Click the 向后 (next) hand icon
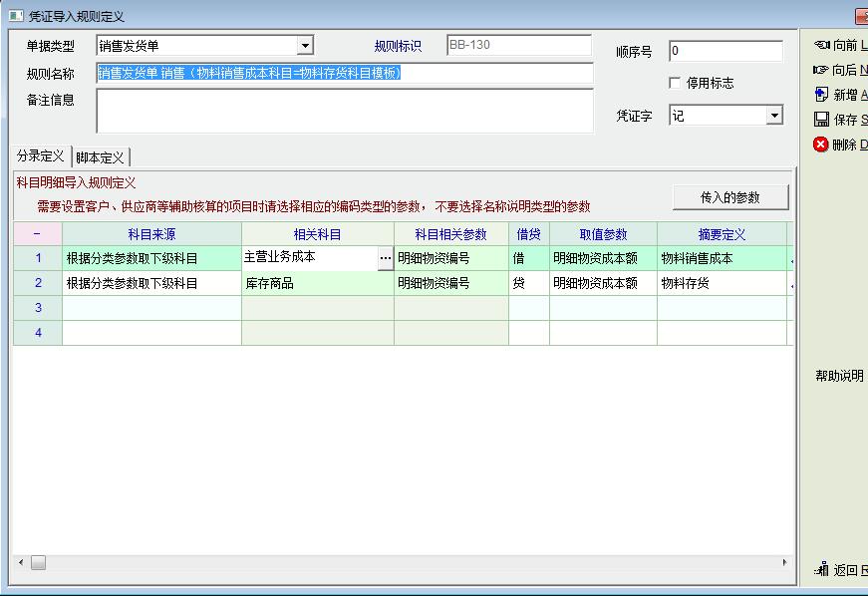Screen dimensions: 868x596 click(x=821, y=70)
